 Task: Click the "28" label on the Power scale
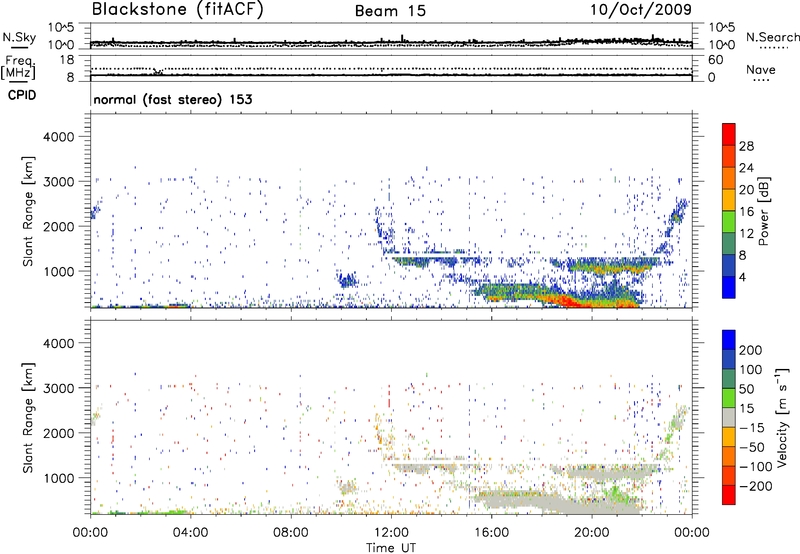(x=746, y=146)
